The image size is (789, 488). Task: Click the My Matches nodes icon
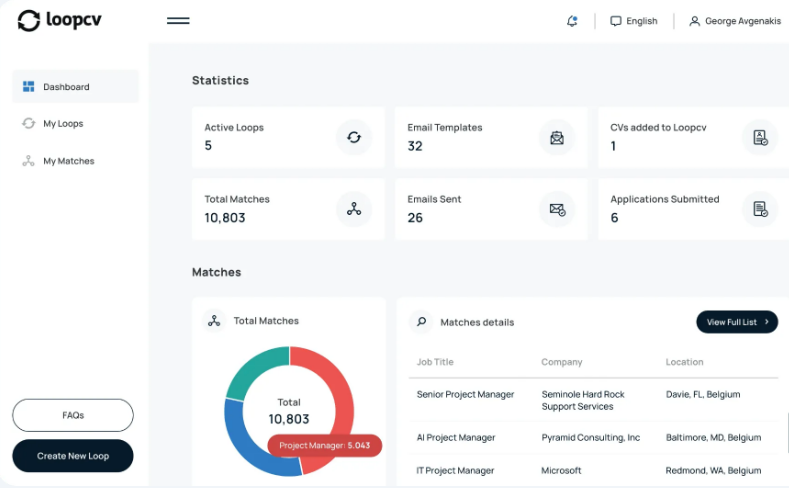coord(29,161)
